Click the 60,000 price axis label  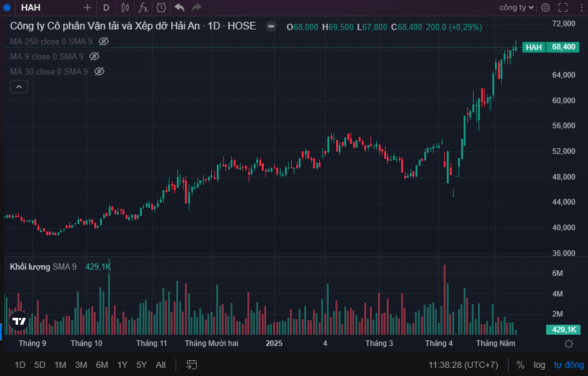563,100
